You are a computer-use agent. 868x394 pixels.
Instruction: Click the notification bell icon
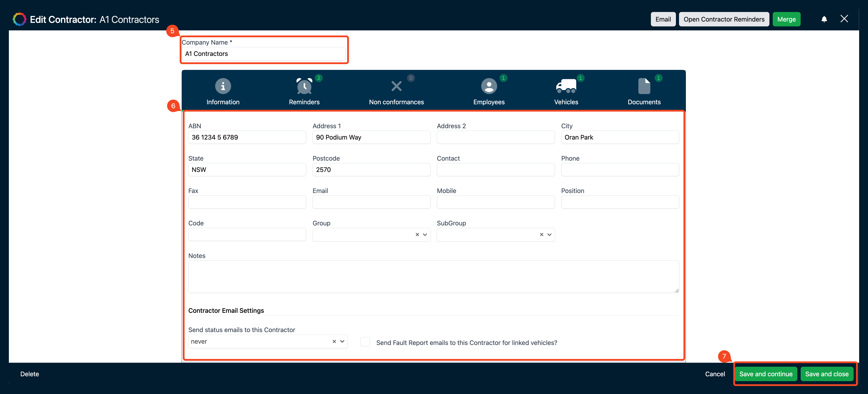824,19
